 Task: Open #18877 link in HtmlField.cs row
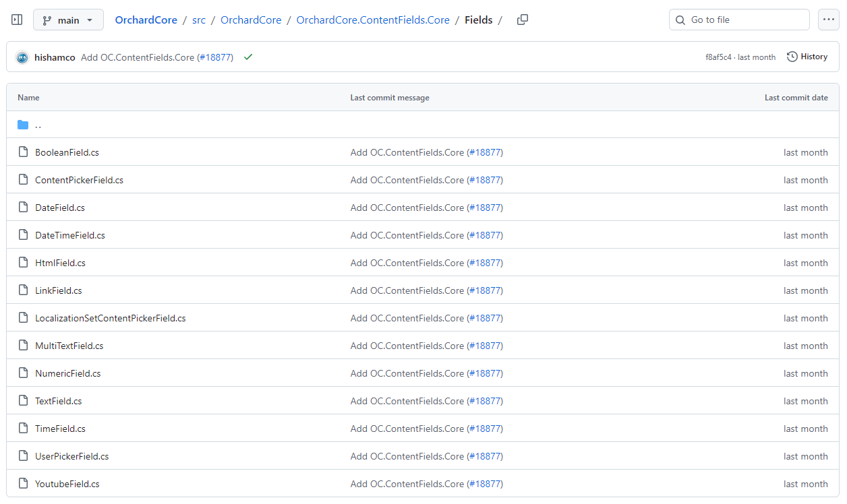pyautogui.click(x=485, y=263)
